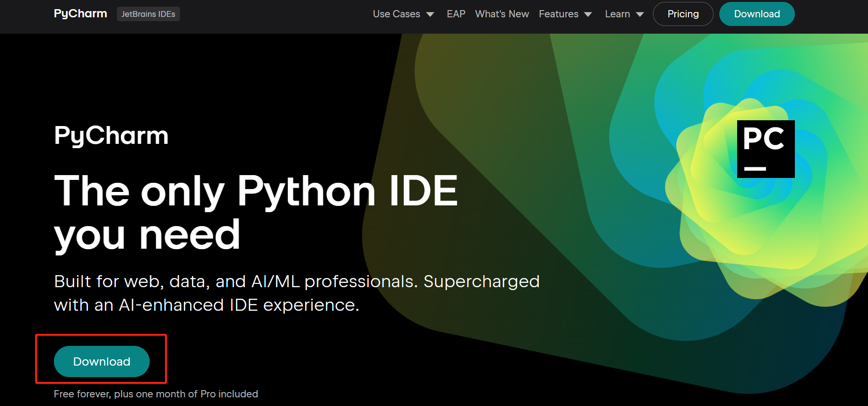Screen dimensions: 868x406
Task: Click the Use Cases dropdown arrow
Action: coord(430,14)
